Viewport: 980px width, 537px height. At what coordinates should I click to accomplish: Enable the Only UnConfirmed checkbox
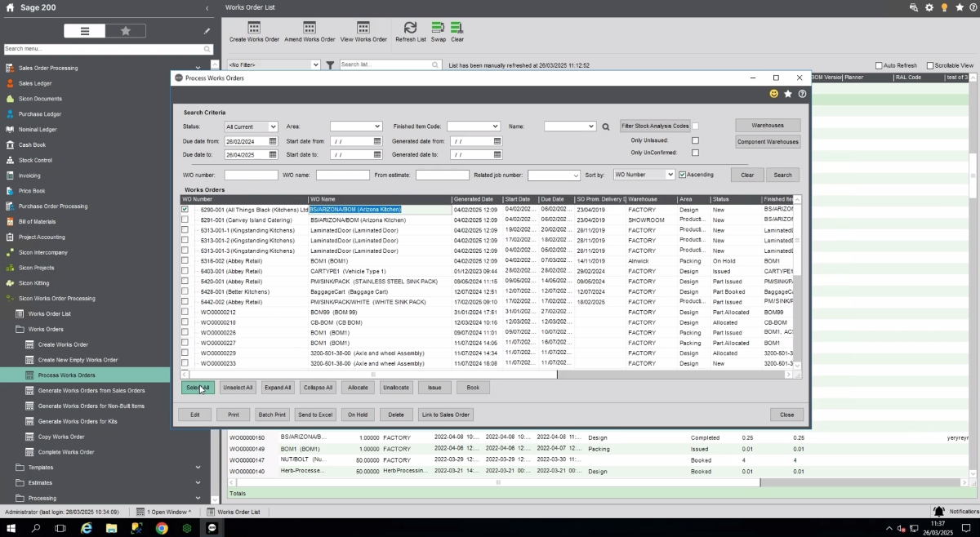click(695, 153)
